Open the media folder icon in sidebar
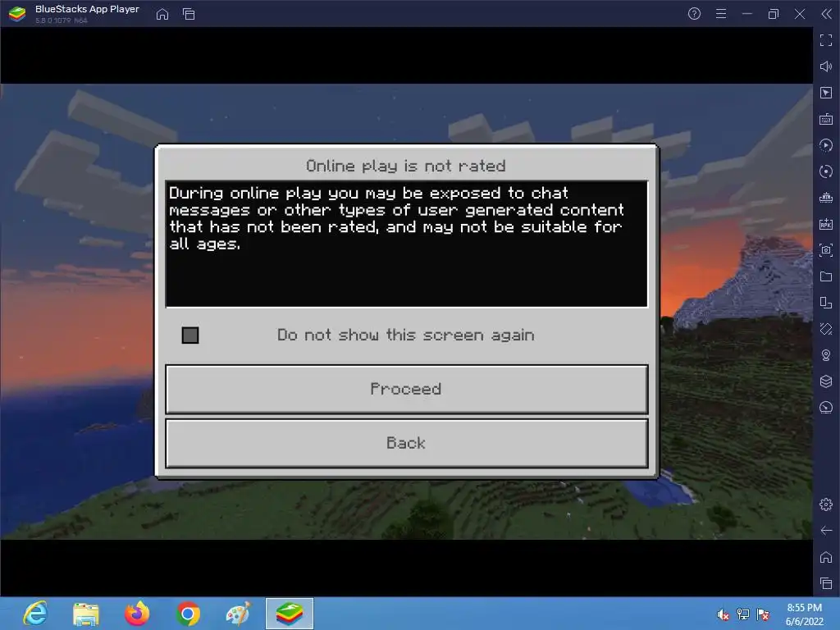The image size is (840, 630). click(x=825, y=276)
